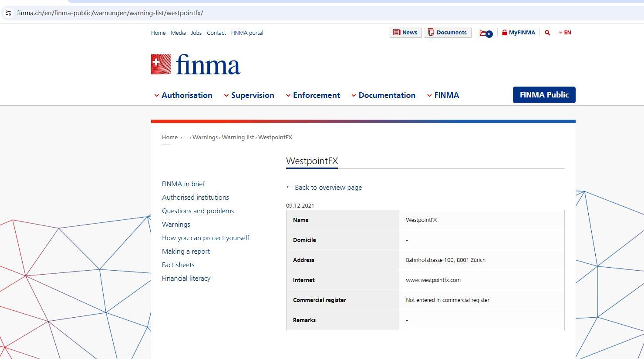Open Making a report sidebar link
Screen dimensions: 644x359
click(186, 252)
